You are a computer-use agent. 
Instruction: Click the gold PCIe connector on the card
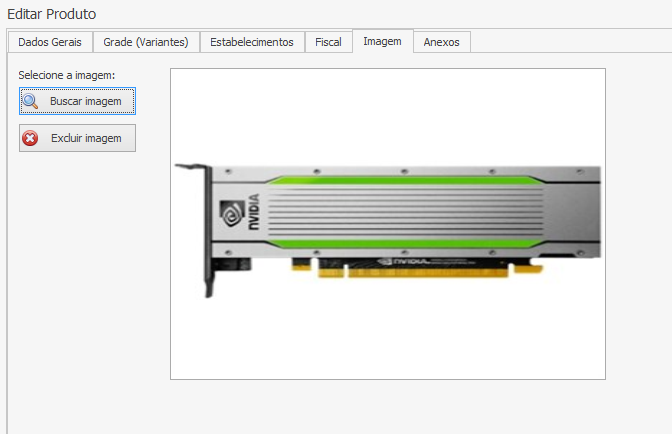point(420,271)
